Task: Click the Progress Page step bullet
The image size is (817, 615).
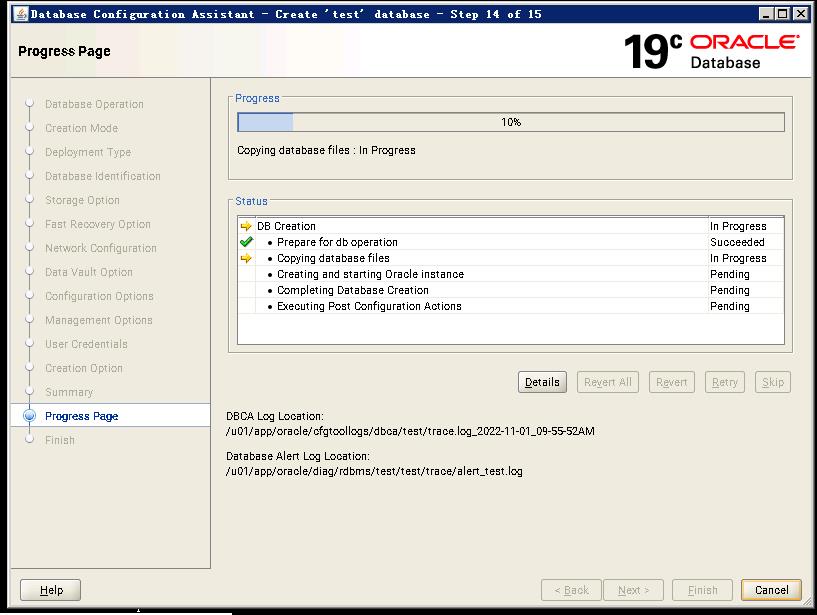Action: tap(30, 415)
